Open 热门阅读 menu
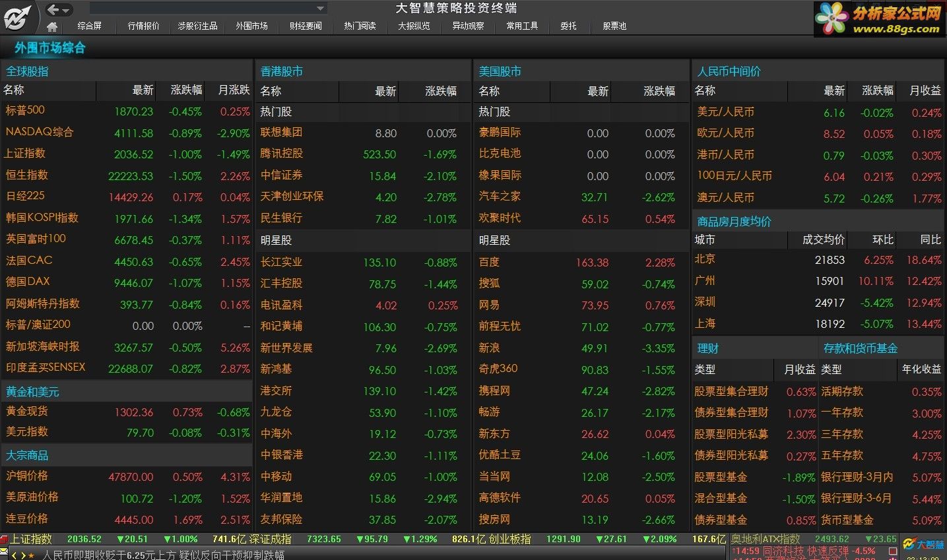This screenshot has width=947, height=560. (360, 26)
